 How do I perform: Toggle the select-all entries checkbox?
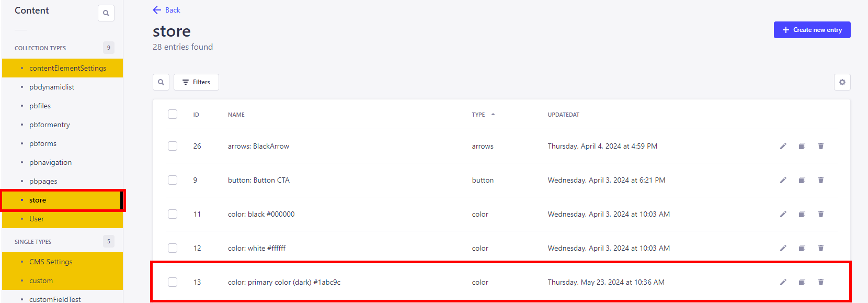pos(173,114)
